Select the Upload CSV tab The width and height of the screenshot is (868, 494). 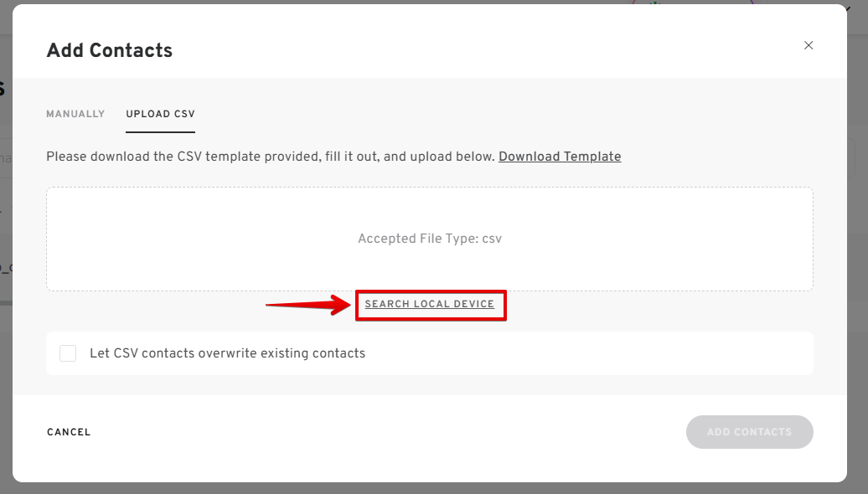click(160, 114)
